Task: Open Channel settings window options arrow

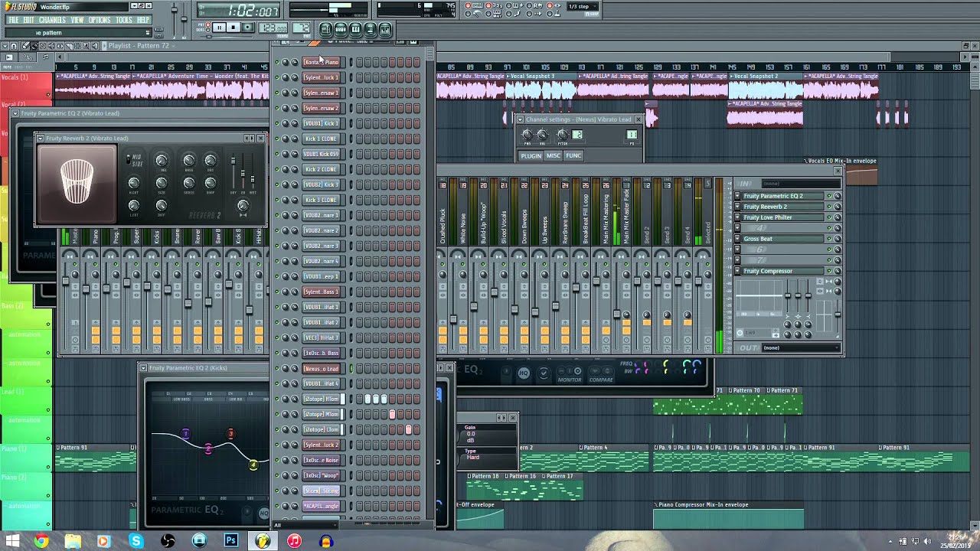Action: tap(520, 119)
